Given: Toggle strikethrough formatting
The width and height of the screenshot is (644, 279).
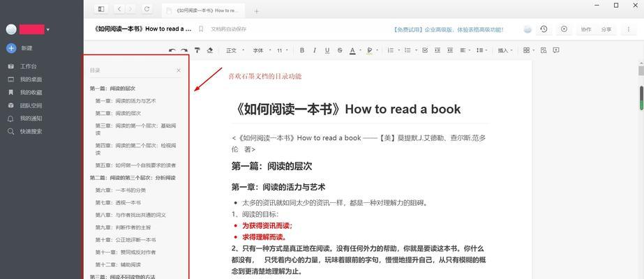Looking at the screenshot, I should (x=340, y=50).
